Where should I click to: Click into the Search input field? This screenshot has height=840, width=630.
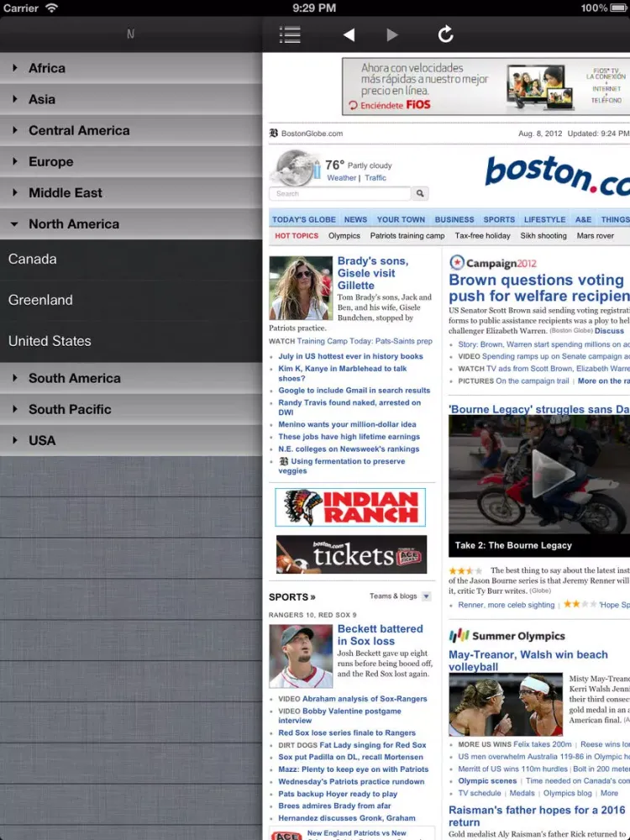340,193
